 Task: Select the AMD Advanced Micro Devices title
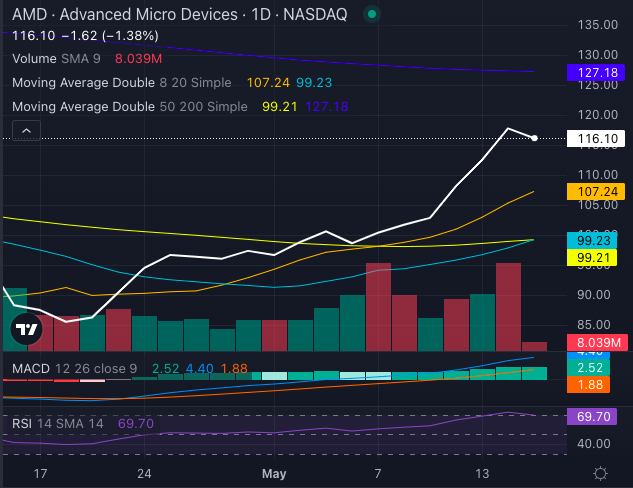click(x=180, y=15)
